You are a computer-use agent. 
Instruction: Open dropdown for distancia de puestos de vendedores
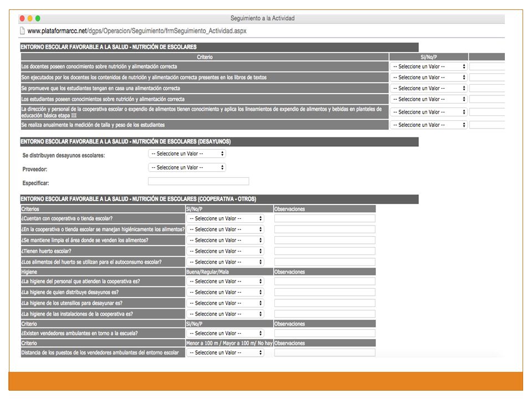coord(225,352)
